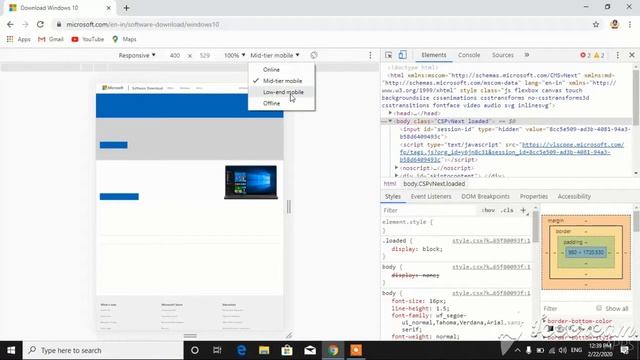The image size is (640, 360).
Task: Click the yellow warnings count indicator
Action: click(599, 55)
